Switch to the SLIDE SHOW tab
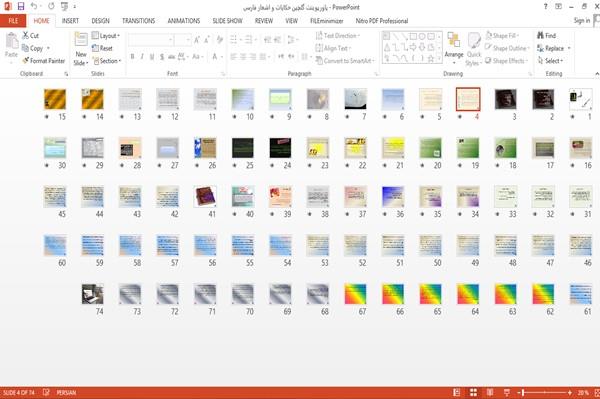 [227, 21]
